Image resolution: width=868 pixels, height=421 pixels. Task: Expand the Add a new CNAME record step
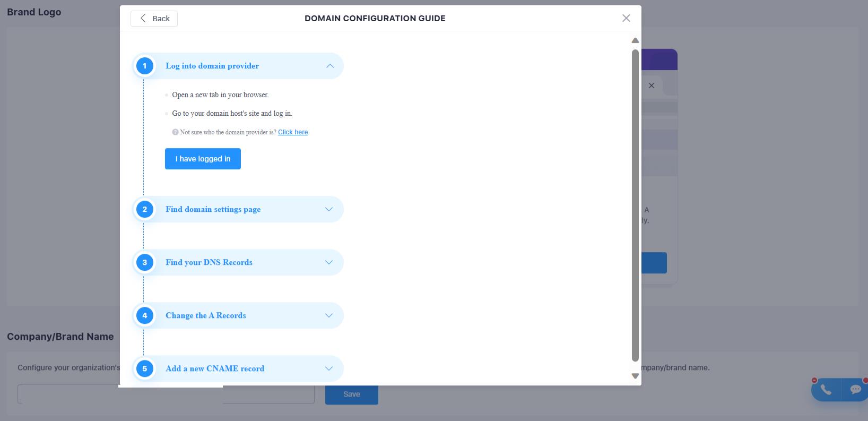[329, 368]
